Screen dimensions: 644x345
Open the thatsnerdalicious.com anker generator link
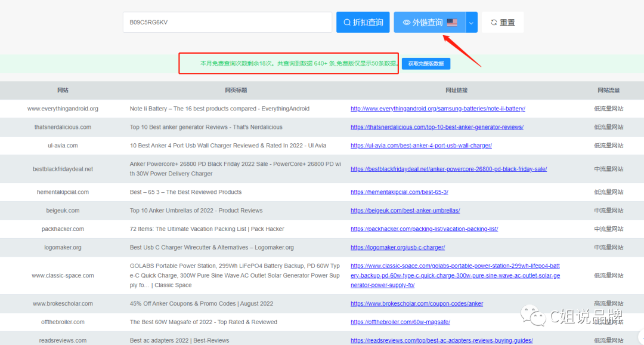[437, 127]
